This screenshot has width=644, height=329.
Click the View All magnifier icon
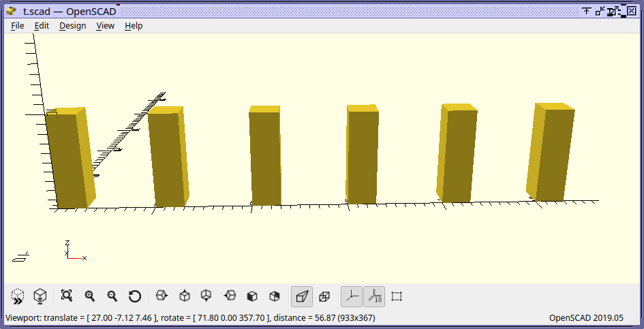tap(67, 296)
